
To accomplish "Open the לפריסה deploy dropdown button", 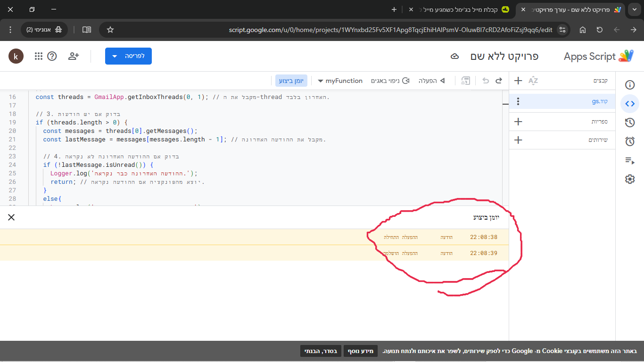I will tap(128, 56).
